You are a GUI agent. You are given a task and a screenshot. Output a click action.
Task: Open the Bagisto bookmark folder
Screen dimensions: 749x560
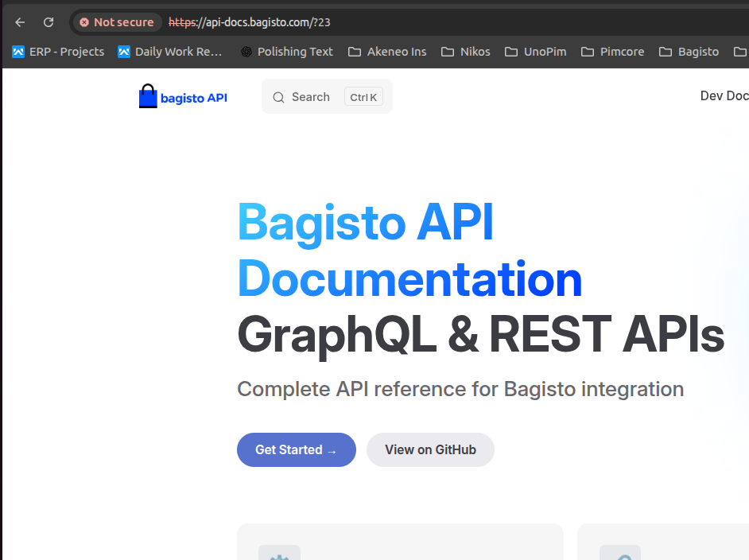point(689,52)
